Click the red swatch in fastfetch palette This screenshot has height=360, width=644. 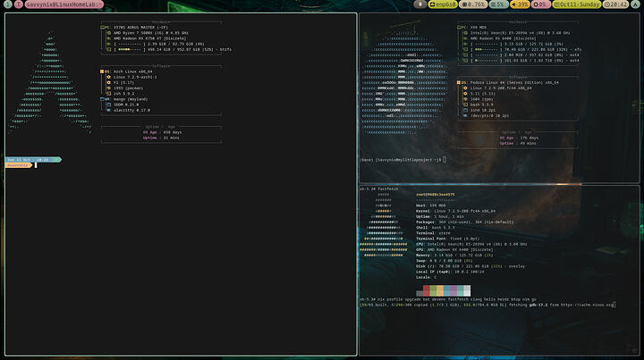point(427,290)
